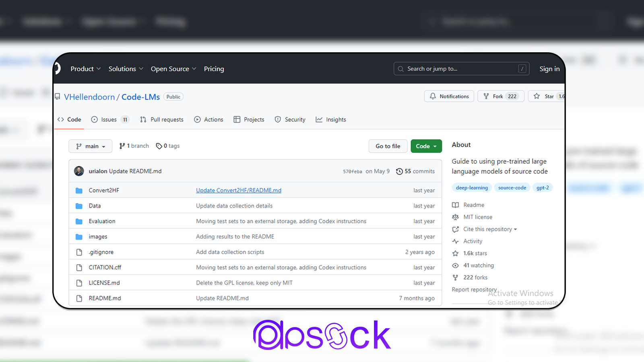Open the latest commit message Update README.md
Image resolution: width=644 pixels, height=362 pixels.
(x=135, y=171)
